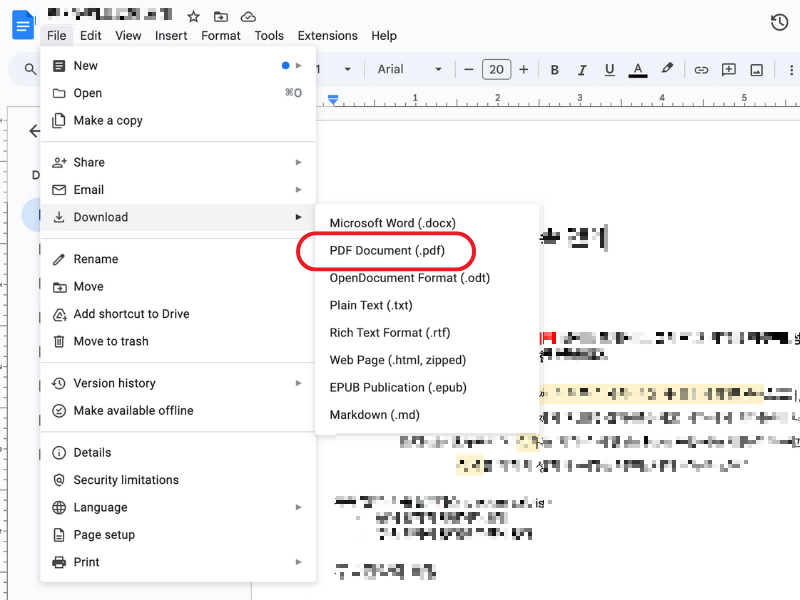Open Security limitations
The image size is (800, 600).
pos(178,480)
